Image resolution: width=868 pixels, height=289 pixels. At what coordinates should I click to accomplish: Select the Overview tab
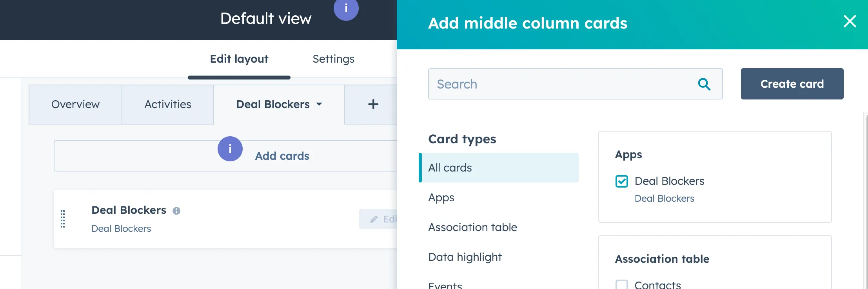click(x=75, y=105)
